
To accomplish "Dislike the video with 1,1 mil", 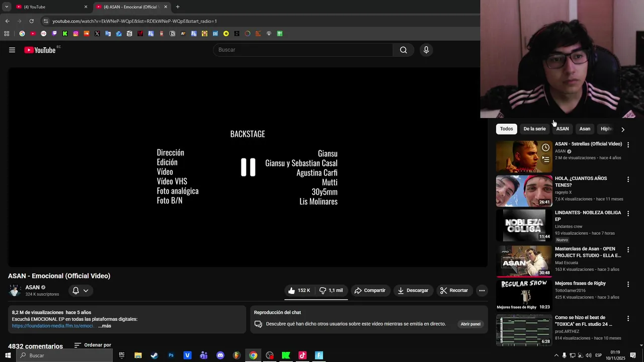I will tap(332, 291).
